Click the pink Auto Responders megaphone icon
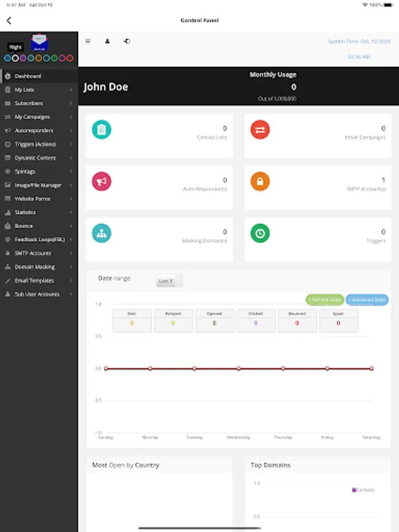 pos(102,181)
